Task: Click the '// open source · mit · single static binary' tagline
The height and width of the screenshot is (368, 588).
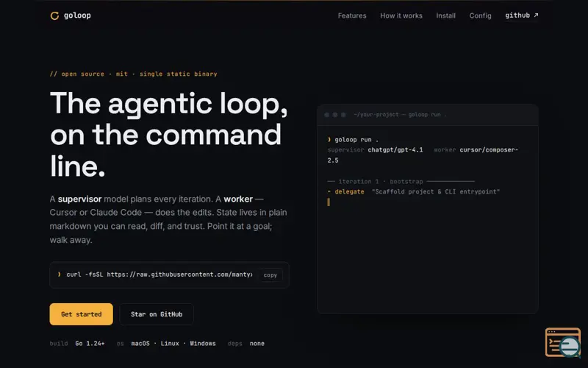Action: (134, 74)
